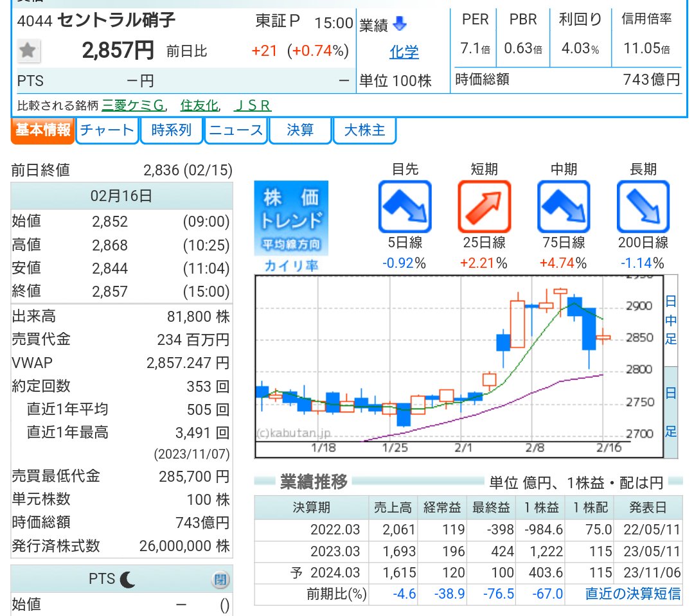Collapse PTS panel with 閉 button
This screenshot has height=616, width=694.
coord(220,580)
